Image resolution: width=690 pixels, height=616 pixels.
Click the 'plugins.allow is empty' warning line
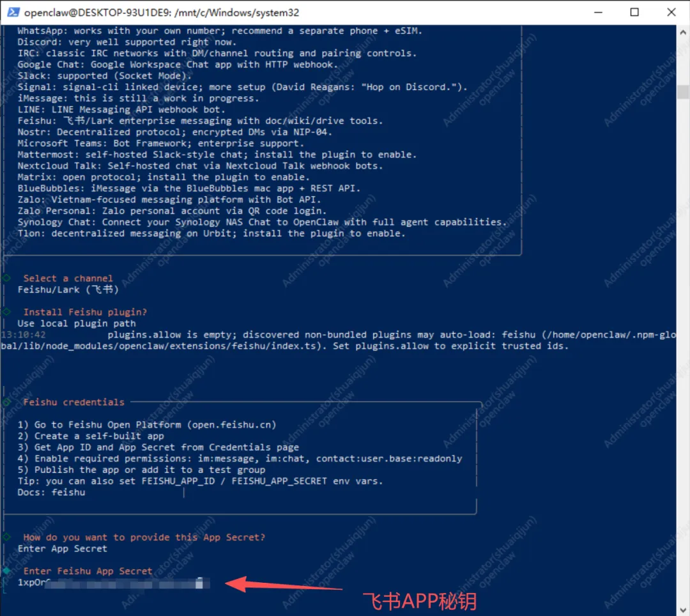click(339, 341)
